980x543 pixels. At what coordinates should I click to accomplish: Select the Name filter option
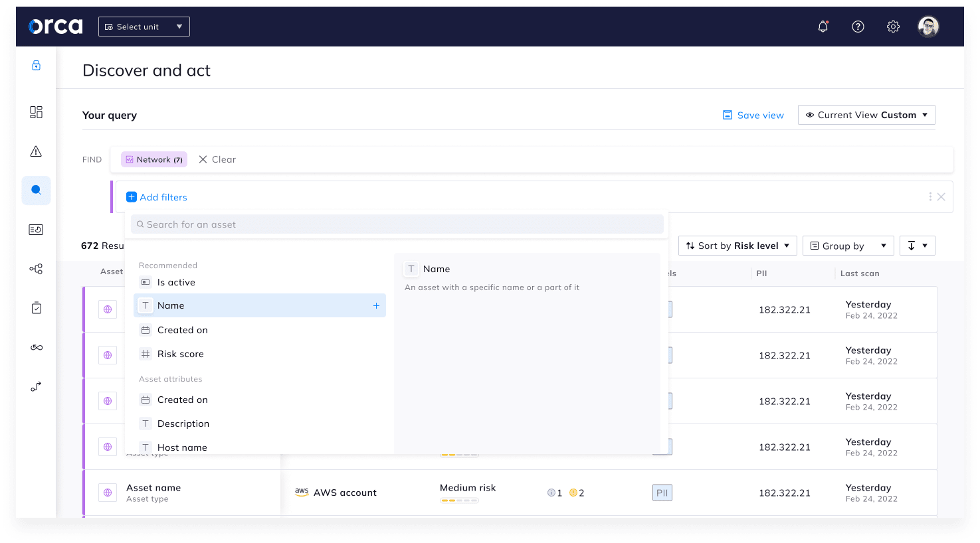click(260, 305)
